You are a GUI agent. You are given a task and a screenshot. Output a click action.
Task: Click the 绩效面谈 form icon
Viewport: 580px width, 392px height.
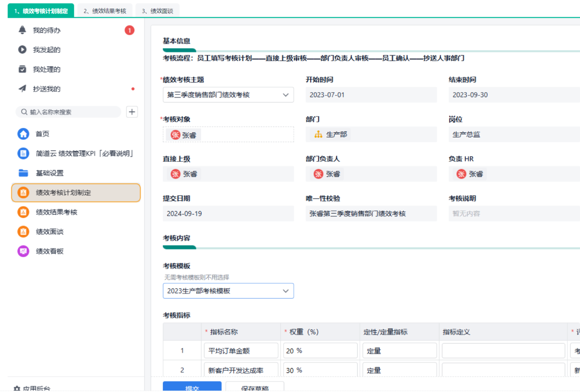tap(23, 232)
